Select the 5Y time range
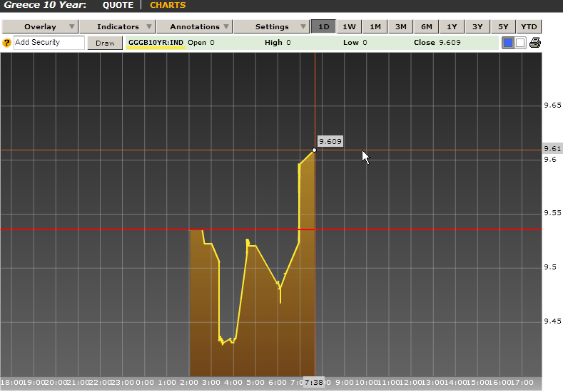Screen dimensions: 563x392 503,26
